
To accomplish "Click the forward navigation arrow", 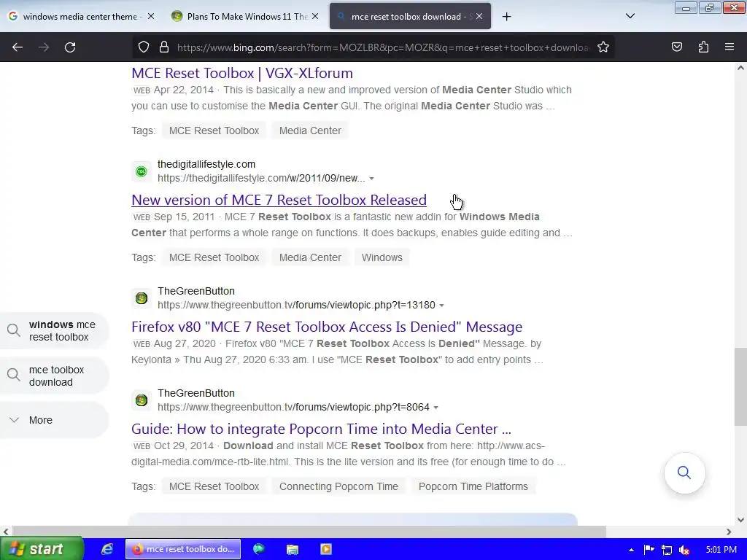I will point(44,47).
